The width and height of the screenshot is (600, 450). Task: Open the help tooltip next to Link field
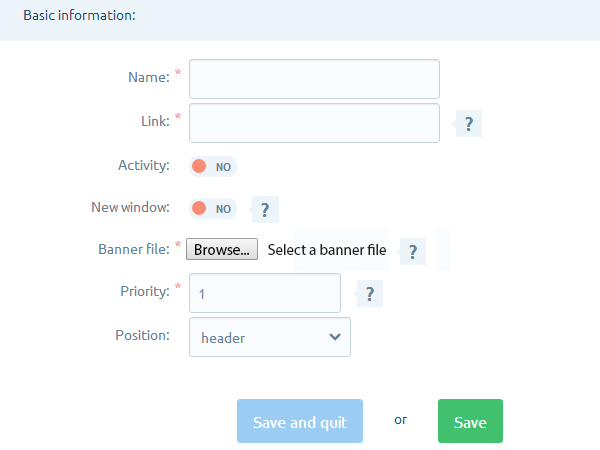(x=469, y=124)
